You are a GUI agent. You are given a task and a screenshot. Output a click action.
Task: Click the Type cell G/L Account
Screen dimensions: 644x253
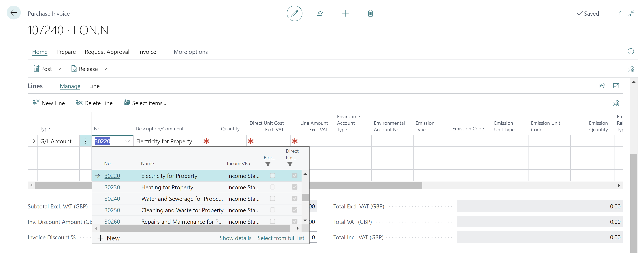coord(58,141)
